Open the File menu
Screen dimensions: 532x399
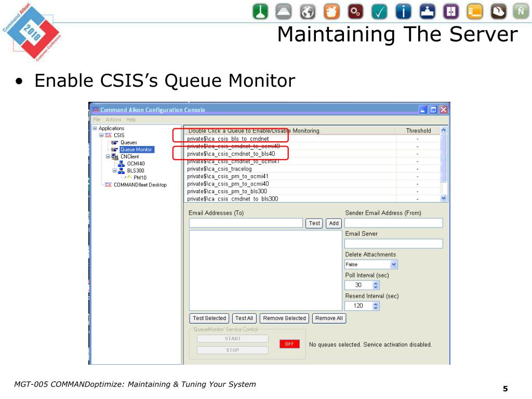(x=97, y=119)
